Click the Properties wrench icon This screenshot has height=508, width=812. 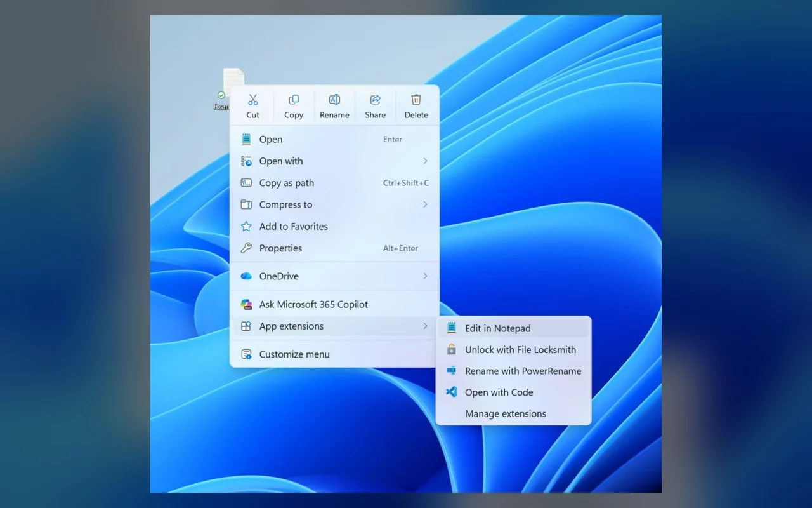point(246,248)
